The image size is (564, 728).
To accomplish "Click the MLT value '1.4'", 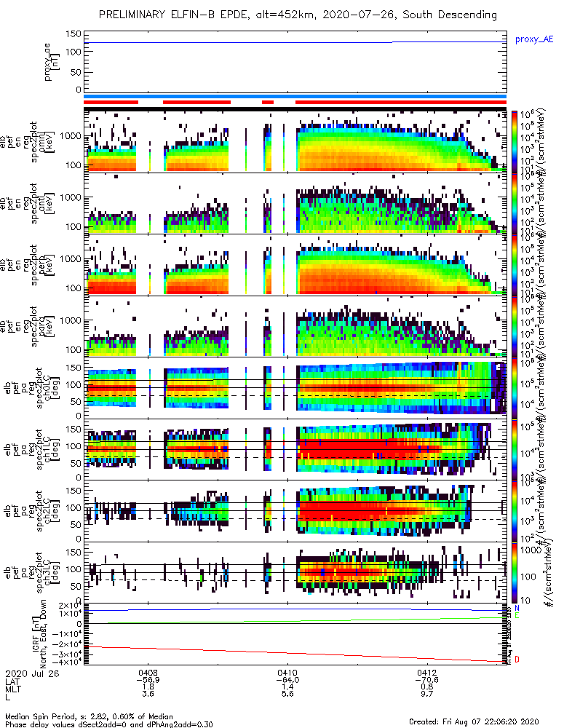I will [287, 687].
